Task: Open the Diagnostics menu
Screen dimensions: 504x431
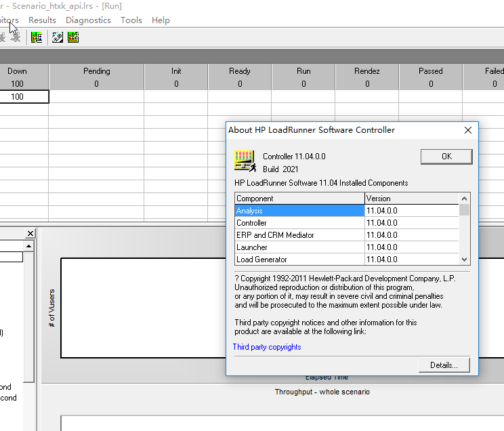Action: (88, 20)
